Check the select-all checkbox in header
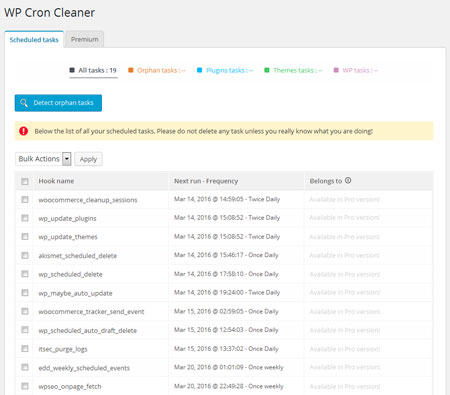 pyautogui.click(x=25, y=181)
